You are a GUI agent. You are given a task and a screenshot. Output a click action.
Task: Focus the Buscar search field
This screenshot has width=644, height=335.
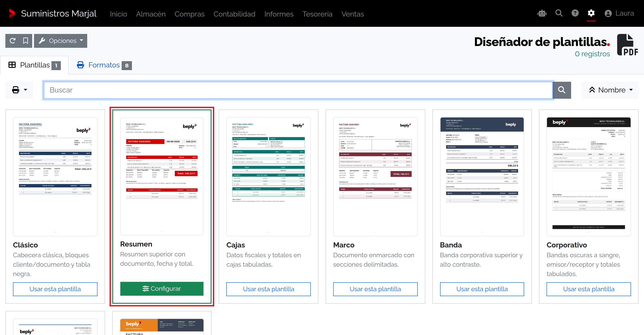[298, 90]
